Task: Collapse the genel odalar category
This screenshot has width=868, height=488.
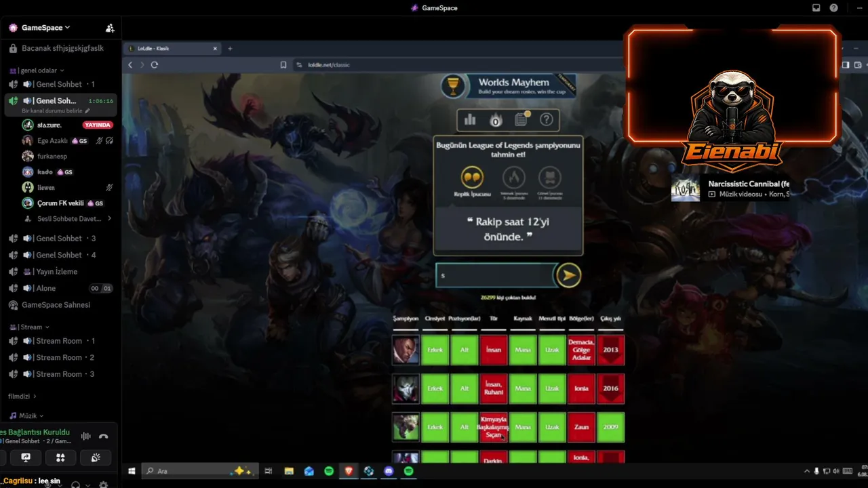Action: (x=37, y=70)
